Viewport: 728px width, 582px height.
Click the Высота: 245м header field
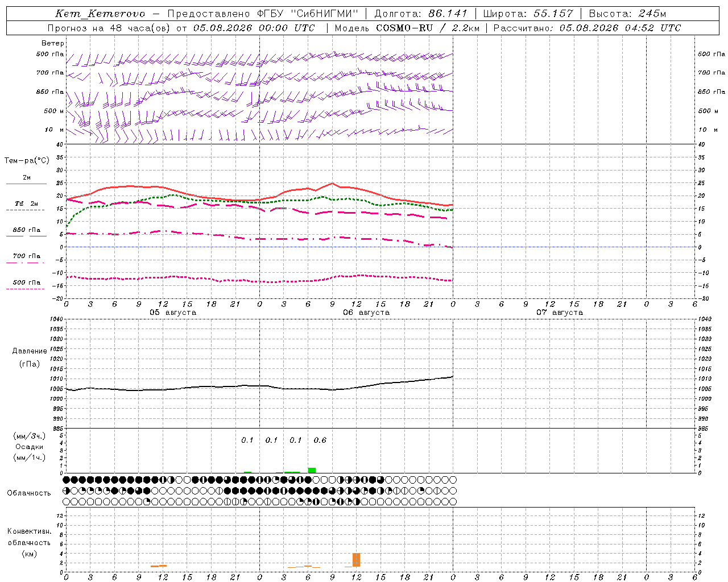click(x=627, y=14)
